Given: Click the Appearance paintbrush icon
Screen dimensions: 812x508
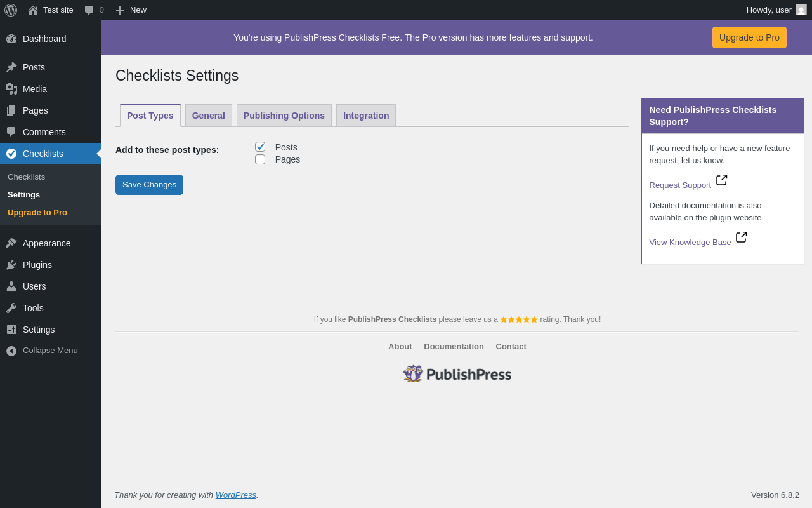Looking at the screenshot, I should tap(11, 243).
